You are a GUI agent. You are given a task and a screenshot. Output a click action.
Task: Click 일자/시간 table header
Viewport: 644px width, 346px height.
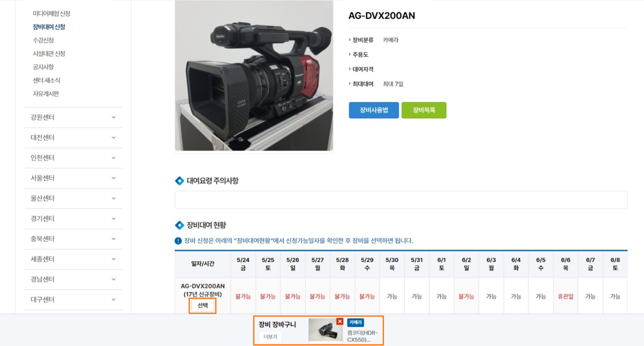point(202,264)
